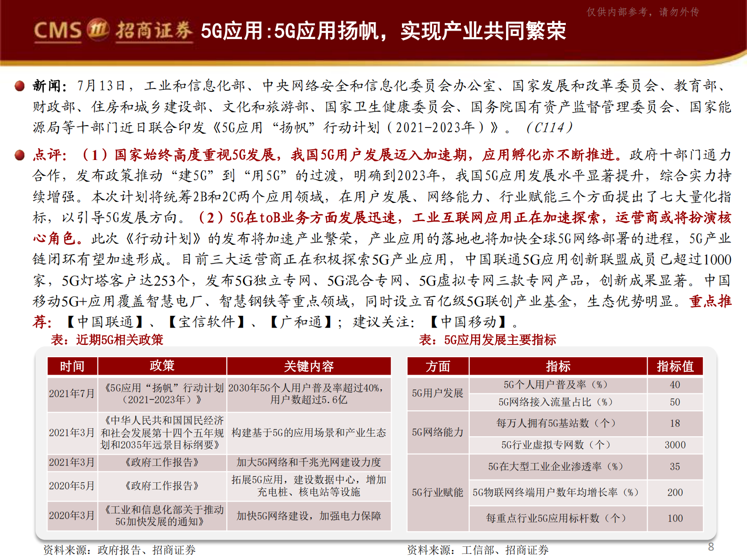Viewport: 747px width, 560px height.
Task: Click the 时间 column header
Action: click(72, 366)
